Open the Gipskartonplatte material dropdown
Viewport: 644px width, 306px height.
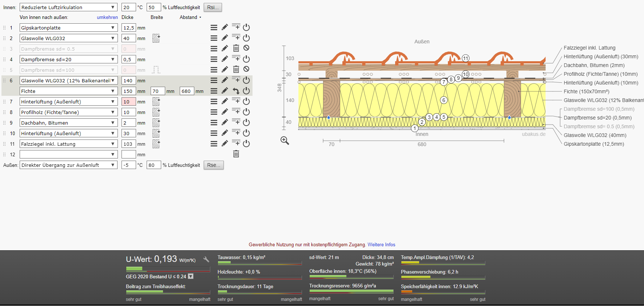coord(68,28)
